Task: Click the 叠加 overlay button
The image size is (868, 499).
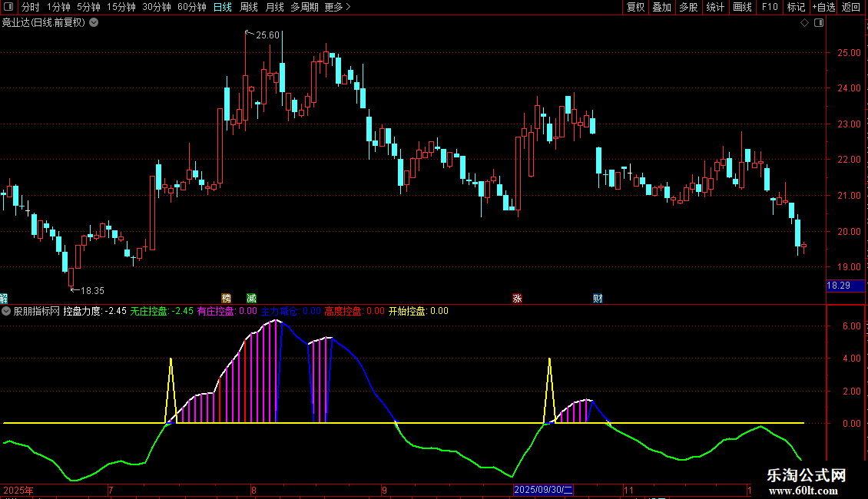Action: pyautogui.click(x=661, y=7)
